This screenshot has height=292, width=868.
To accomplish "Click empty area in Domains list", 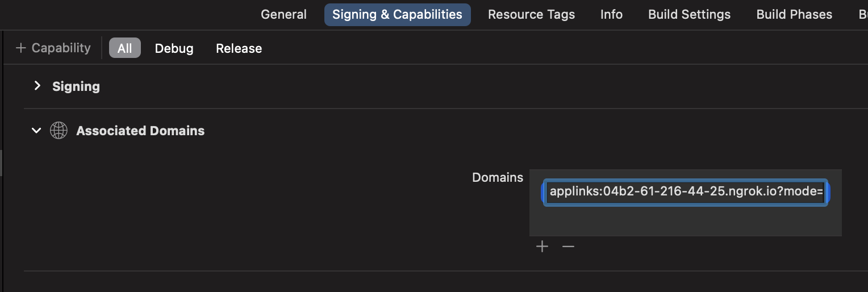I will click(686, 221).
